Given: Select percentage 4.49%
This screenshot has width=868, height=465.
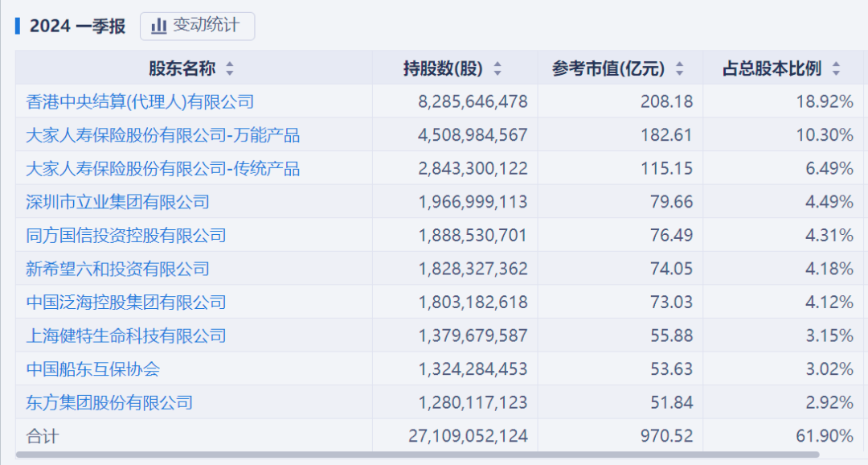Looking at the screenshot, I should point(829,202).
